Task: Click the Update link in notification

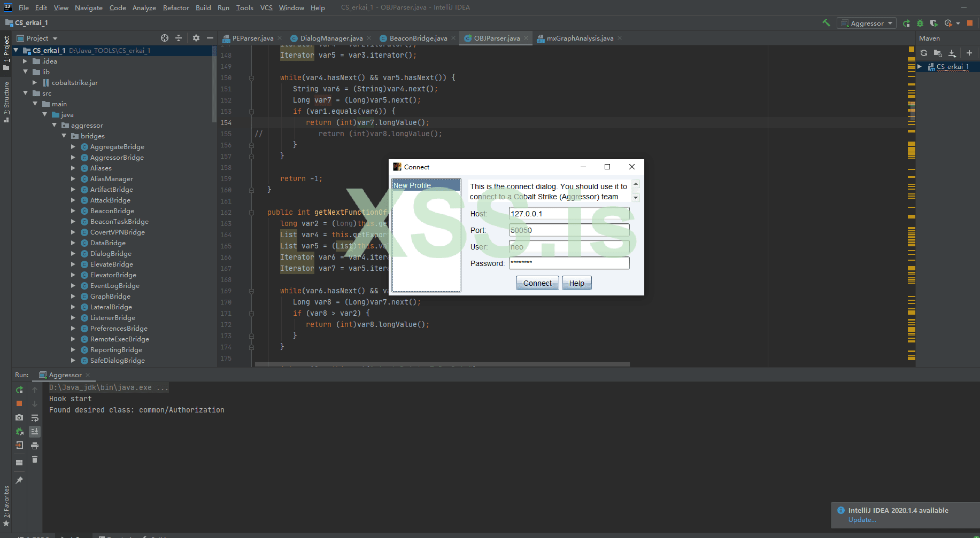Action: coord(862,520)
